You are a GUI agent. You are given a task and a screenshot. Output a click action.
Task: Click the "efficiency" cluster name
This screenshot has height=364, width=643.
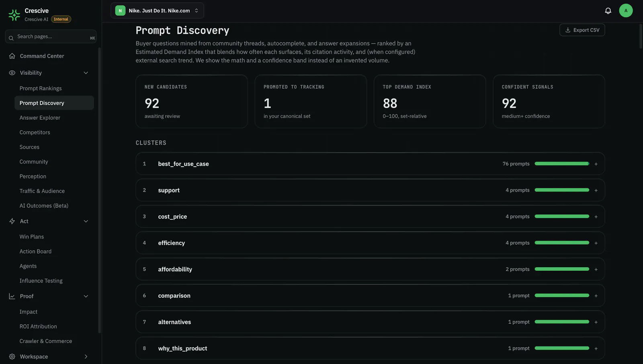tap(172, 243)
